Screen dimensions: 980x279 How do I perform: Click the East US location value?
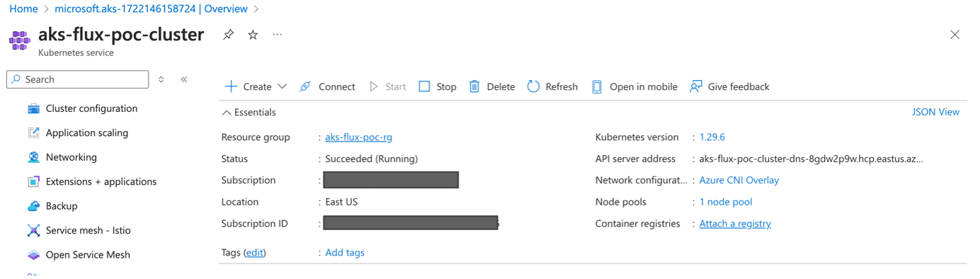[x=341, y=202]
